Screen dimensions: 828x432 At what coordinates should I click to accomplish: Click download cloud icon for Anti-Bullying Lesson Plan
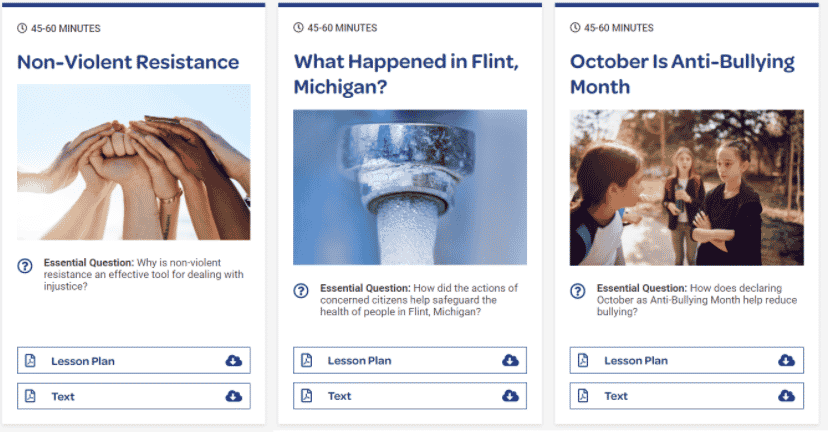click(x=786, y=360)
